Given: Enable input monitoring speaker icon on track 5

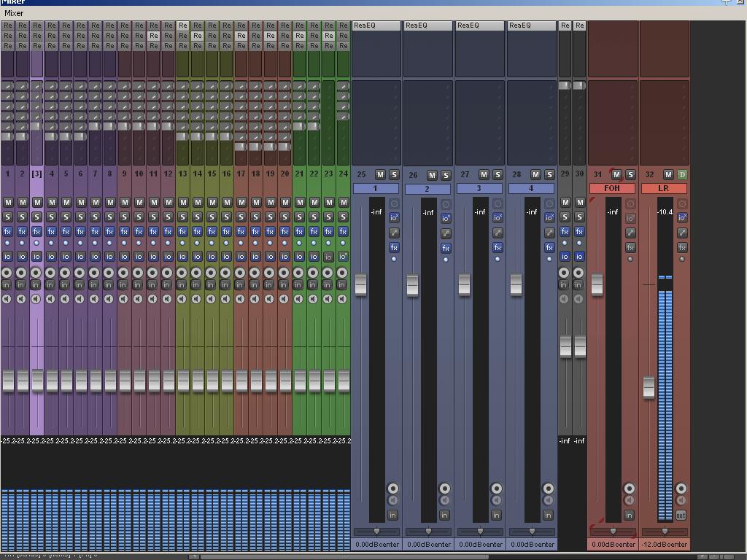Looking at the screenshot, I should [x=65, y=299].
